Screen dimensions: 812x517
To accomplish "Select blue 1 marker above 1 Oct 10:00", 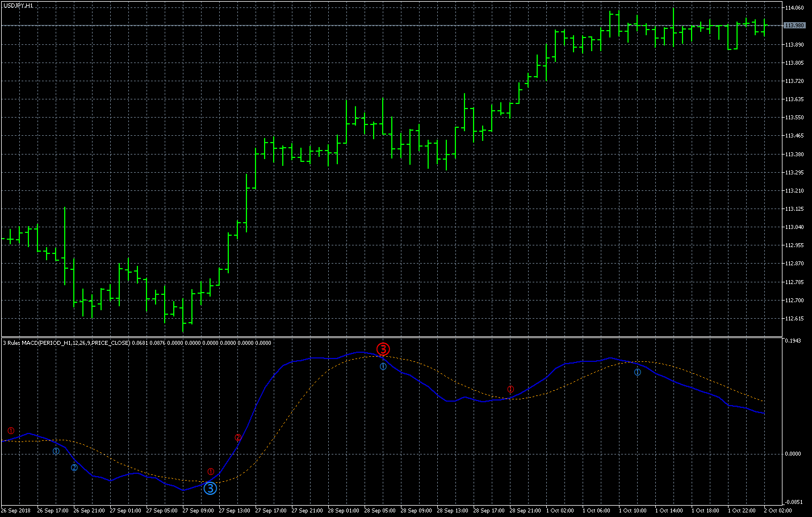I will point(638,372).
